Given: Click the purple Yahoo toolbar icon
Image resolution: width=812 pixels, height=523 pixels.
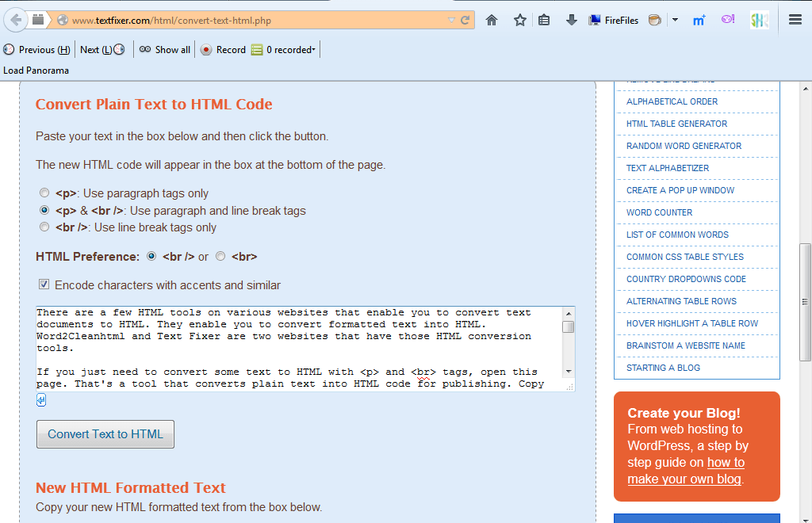Looking at the screenshot, I should [727, 20].
